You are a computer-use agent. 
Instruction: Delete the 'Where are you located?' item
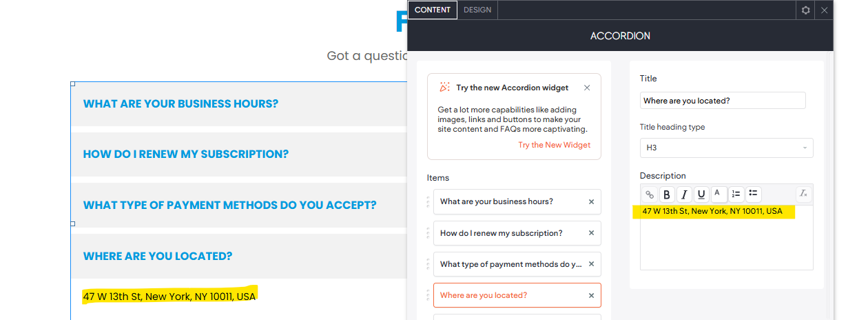coord(591,295)
